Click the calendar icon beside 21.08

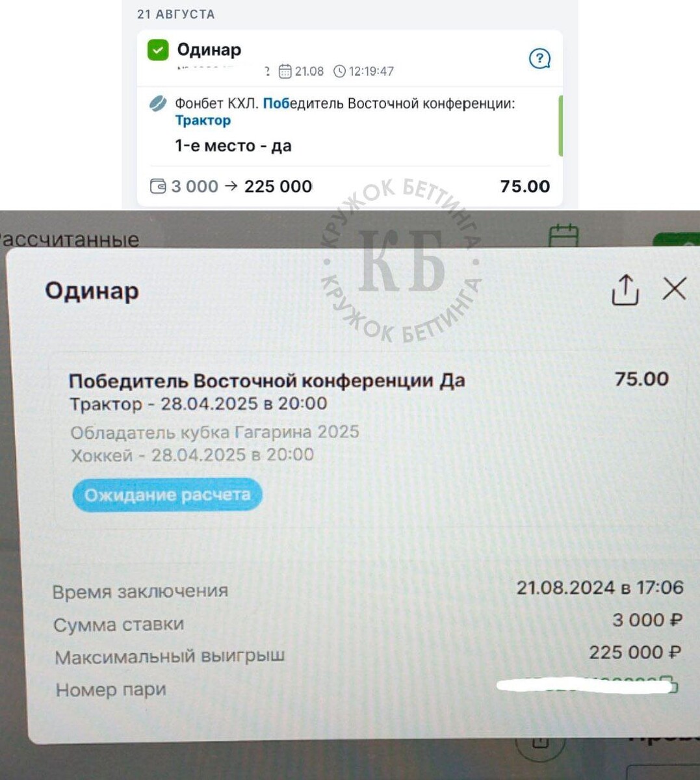click(285, 71)
